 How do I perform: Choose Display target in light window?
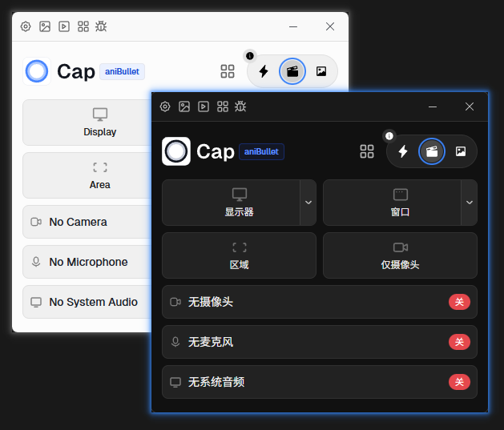tap(87, 123)
